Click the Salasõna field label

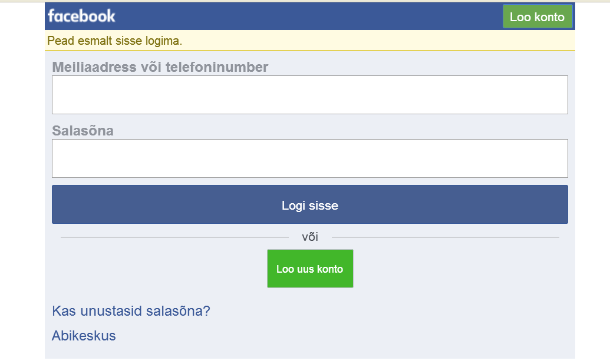[83, 131]
